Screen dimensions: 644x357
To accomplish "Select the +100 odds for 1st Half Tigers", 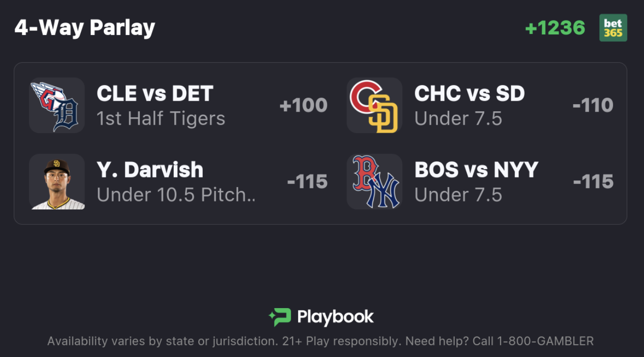I will [x=303, y=105].
